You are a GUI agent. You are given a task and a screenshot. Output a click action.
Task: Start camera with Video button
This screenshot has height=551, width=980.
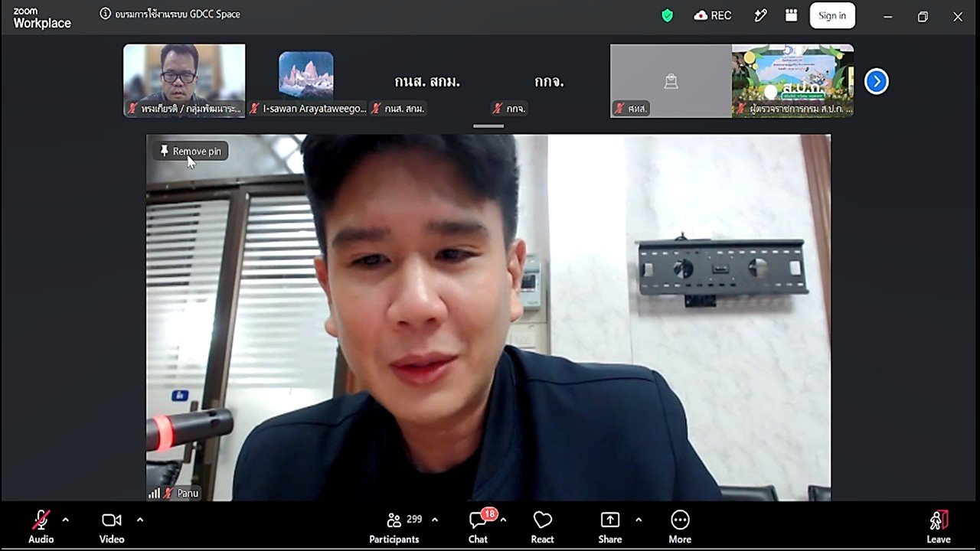tap(112, 527)
